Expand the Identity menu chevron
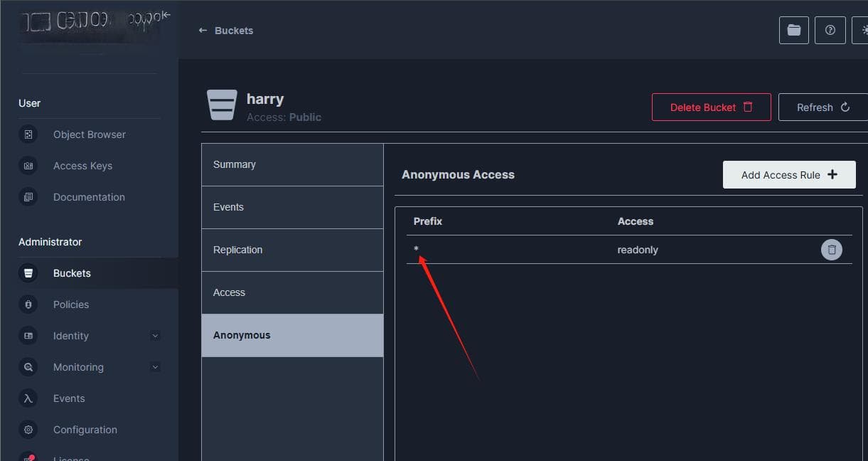The image size is (868, 461). pos(155,336)
